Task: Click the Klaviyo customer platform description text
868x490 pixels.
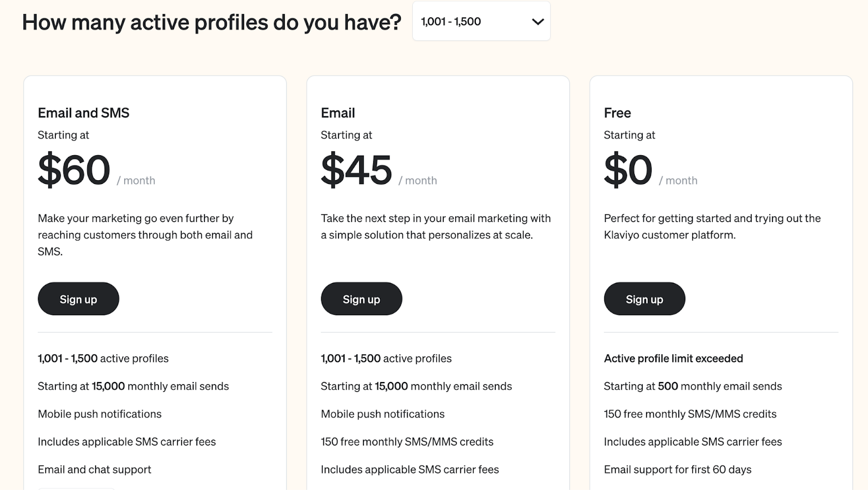Action: click(712, 226)
